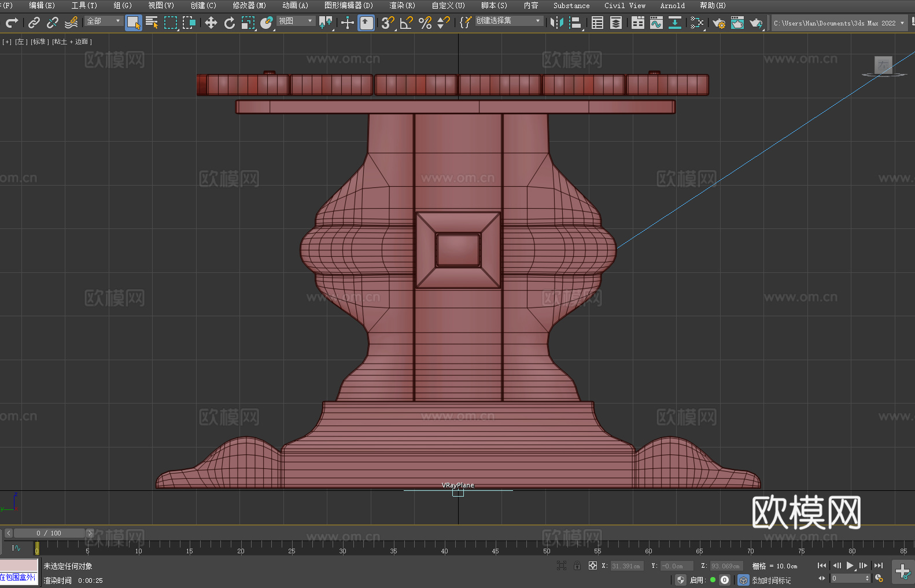
Task: Select the Link tool
Action: point(34,23)
